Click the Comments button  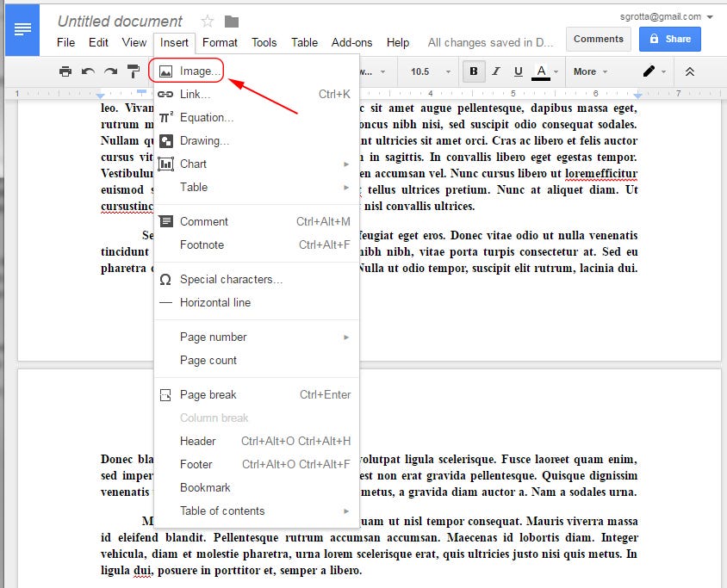[x=598, y=39]
